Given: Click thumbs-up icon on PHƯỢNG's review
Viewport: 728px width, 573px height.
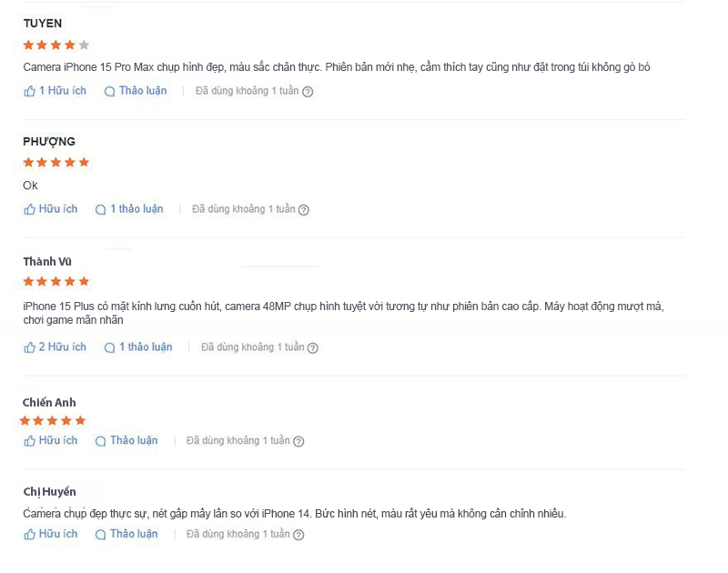Looking at the screenshot, I should point(29,209).
